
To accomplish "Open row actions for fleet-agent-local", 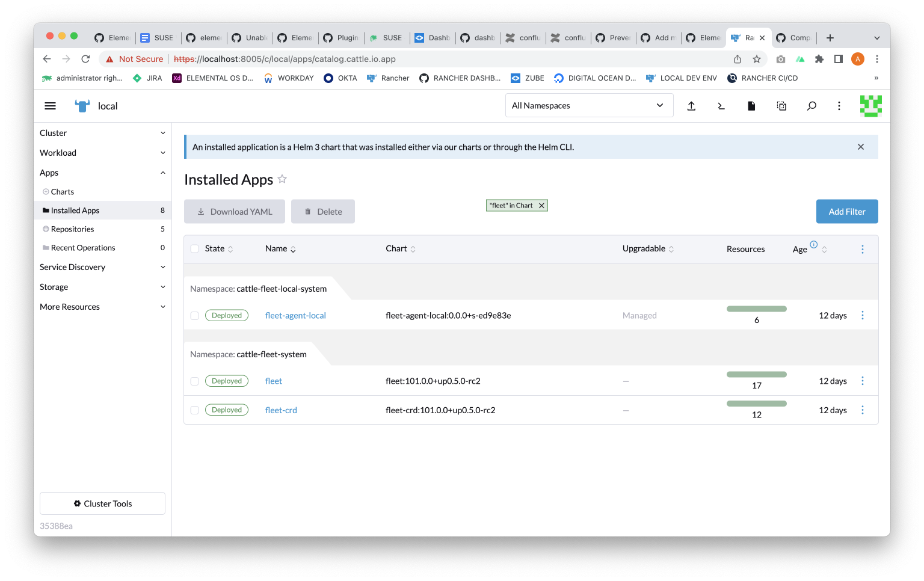I will pos(863,315).
